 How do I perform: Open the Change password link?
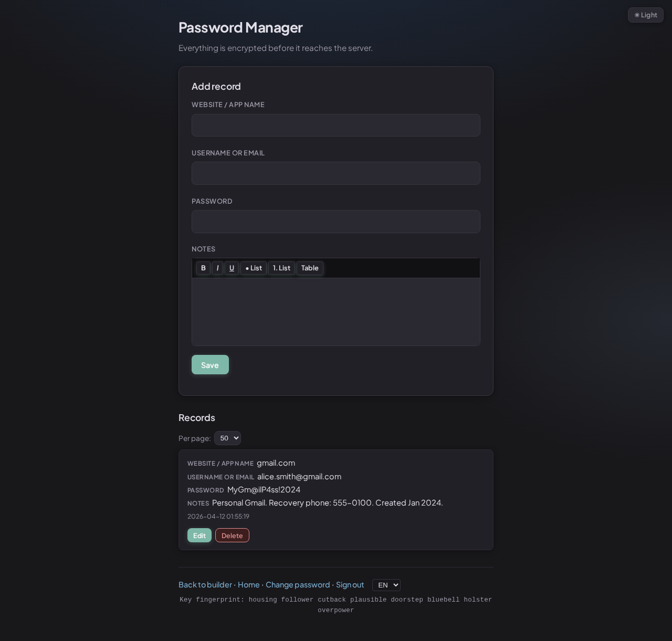[x=298, y=585]
